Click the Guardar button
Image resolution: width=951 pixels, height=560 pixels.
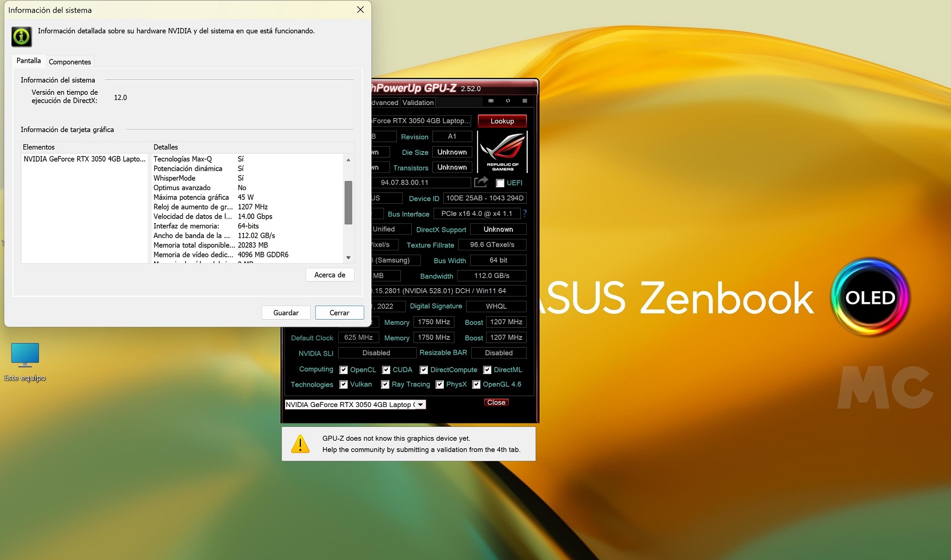click(286, 313)
